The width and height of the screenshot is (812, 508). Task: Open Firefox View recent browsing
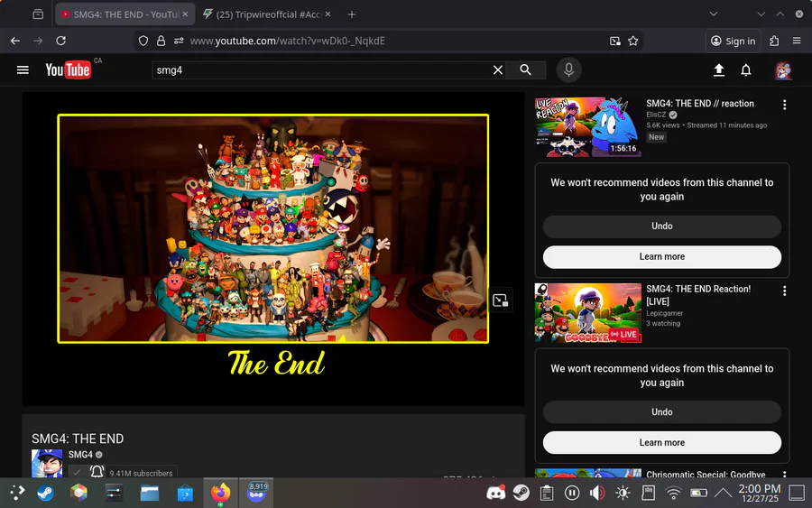click(38, 14)
